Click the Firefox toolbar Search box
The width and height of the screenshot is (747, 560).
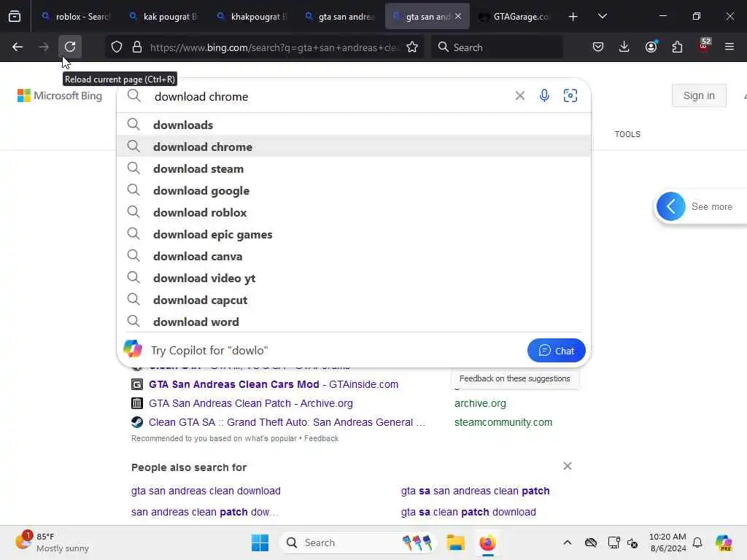[x=497, y=47]
